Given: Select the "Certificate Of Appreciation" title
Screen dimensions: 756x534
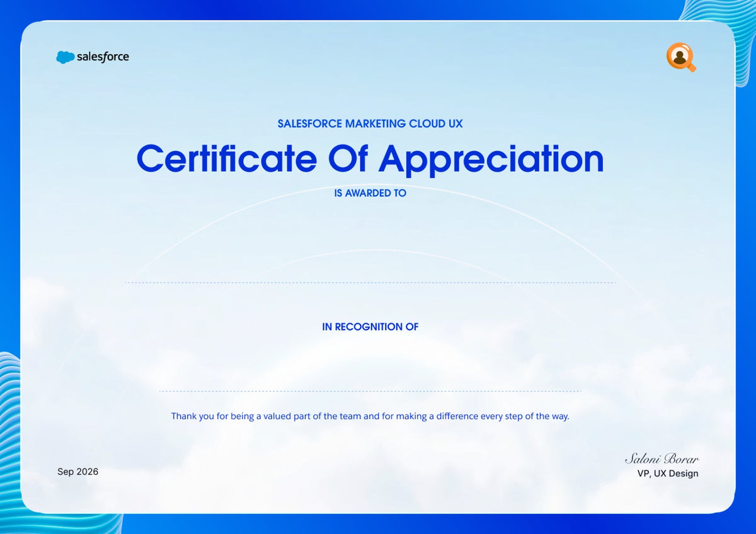Looking at the screenshot, I should pyautogui.click(x=370, y=159).
